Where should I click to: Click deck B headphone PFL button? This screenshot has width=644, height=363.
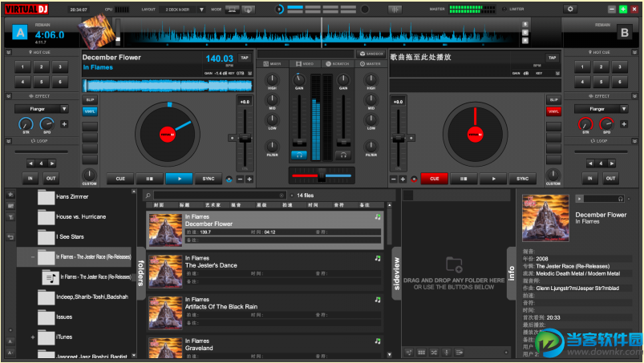(343, 155)
